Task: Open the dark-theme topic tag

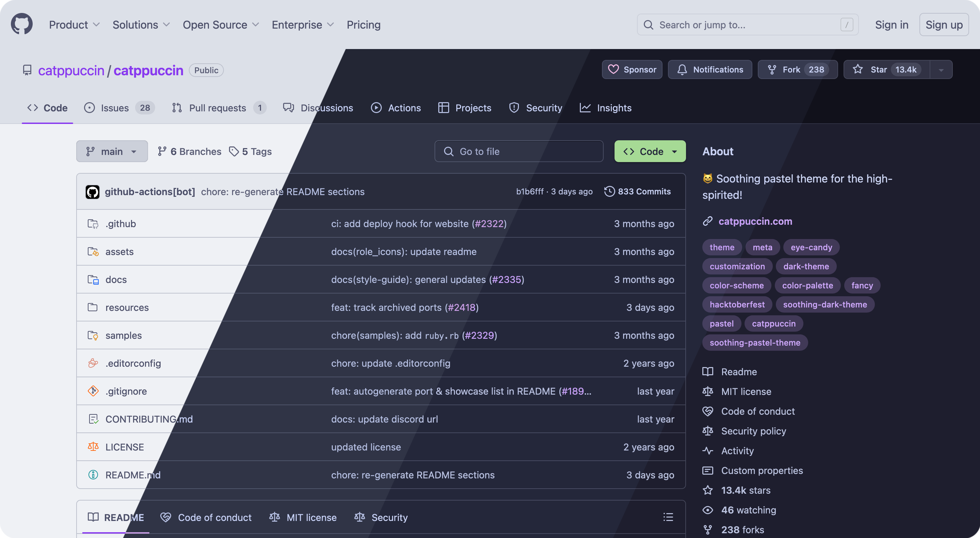Action: point(806,266)
